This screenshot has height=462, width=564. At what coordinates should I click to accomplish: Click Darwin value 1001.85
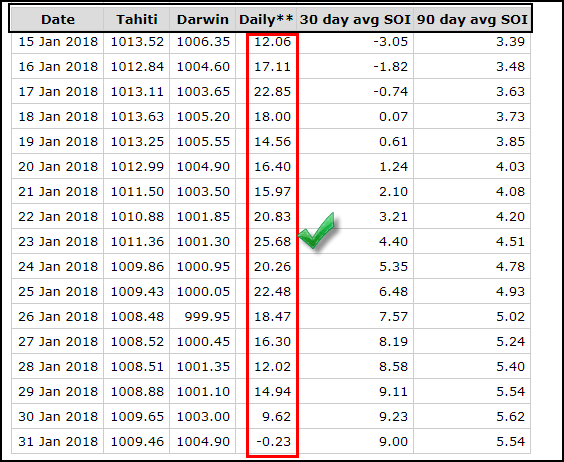tap(203, 217)
